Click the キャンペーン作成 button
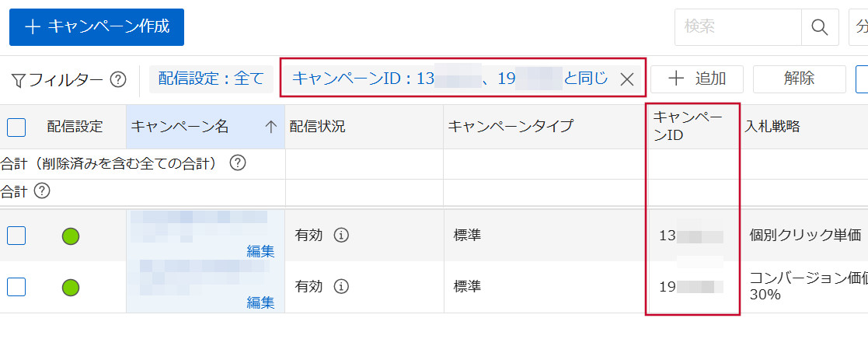 [x=96, y=26]
